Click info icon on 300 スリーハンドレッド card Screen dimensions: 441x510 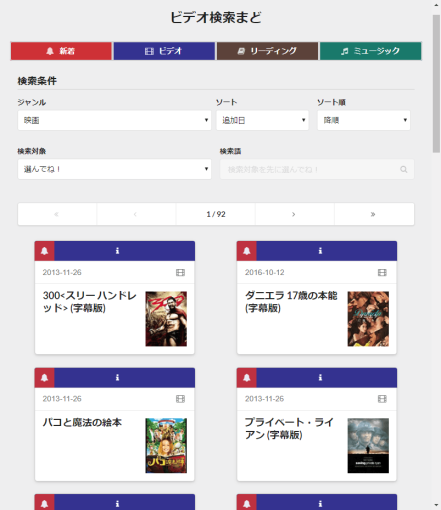(x=117, y=251)
